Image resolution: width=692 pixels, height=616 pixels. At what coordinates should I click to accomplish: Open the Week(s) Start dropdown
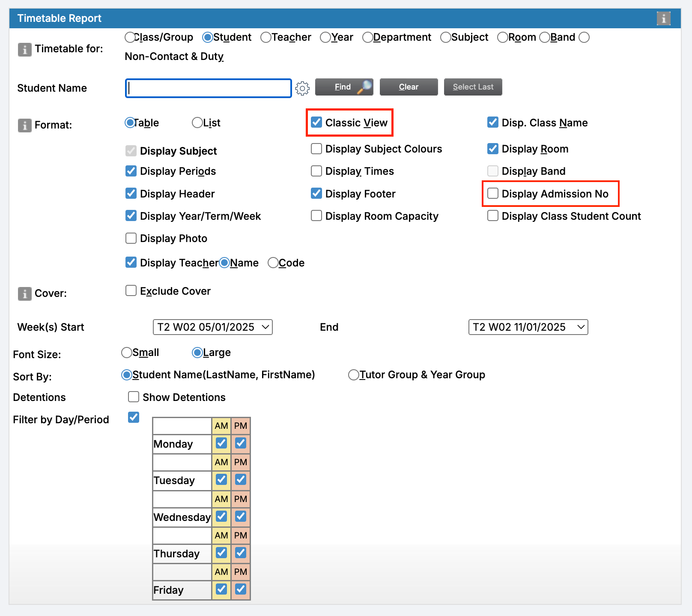click(x=212, y=327)
